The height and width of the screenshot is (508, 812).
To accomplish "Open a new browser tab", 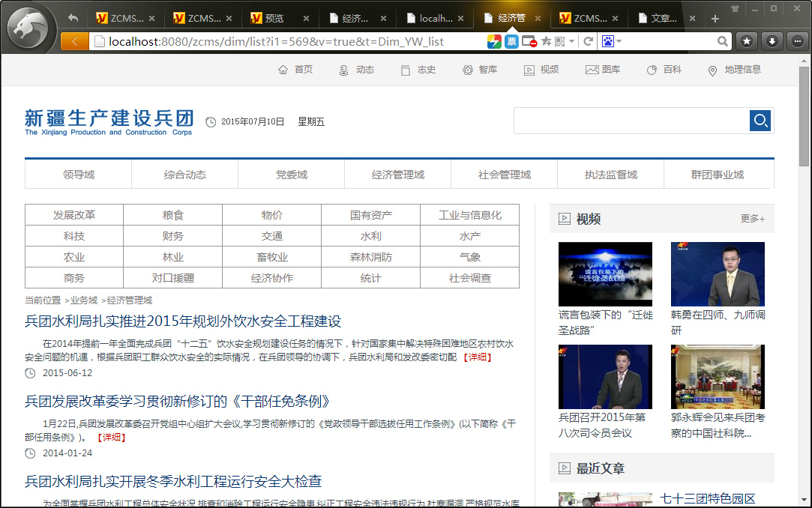I will [x=715, y=19].
